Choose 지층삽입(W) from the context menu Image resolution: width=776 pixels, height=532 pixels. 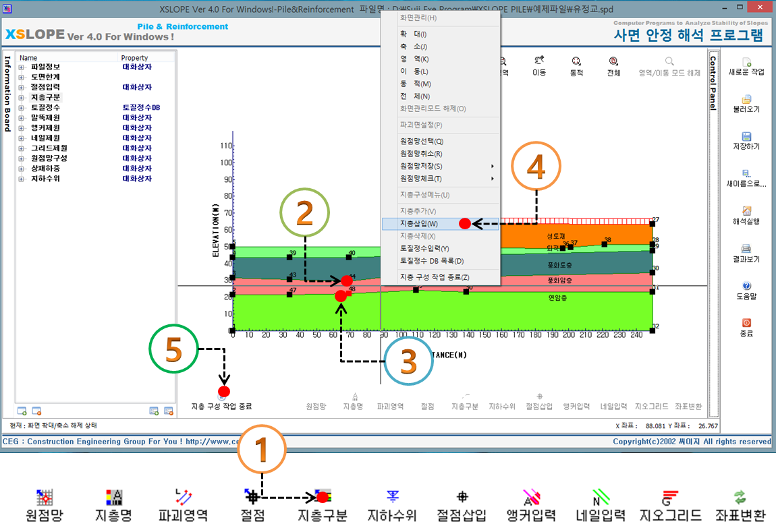[x=441, y=224]
